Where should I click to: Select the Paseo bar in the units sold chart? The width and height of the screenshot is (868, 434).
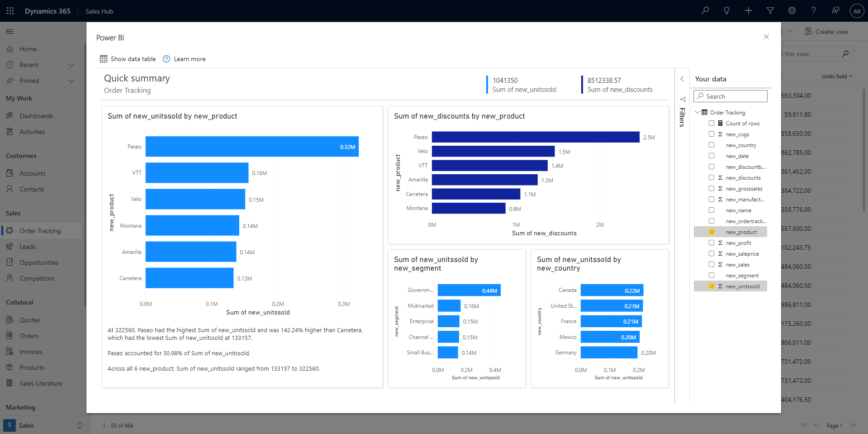251,146
